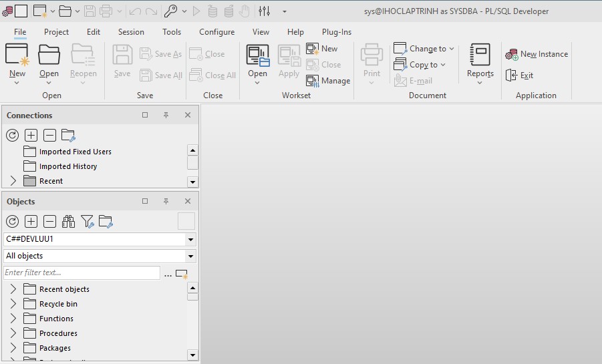The height and width of the screenshot is (364, 602).
Task: Expand the Recycle bin folder
Action: point(13,303)
